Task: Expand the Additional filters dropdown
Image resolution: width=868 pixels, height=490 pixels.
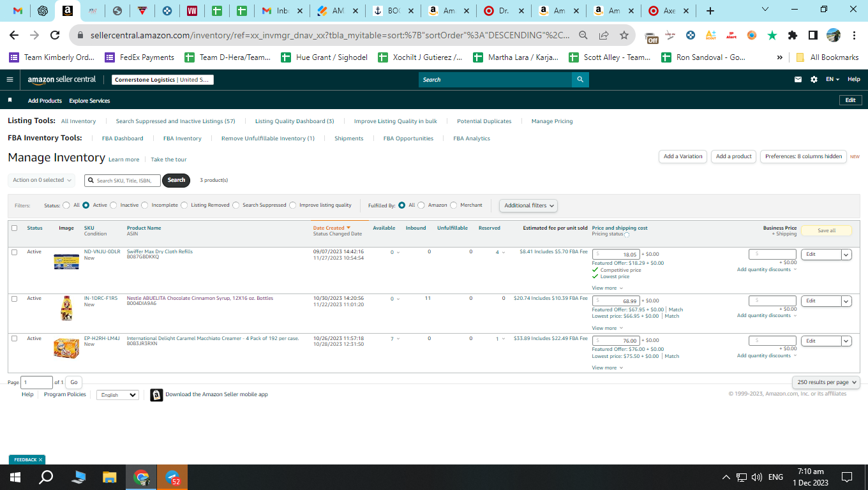Action: (528, 205)
